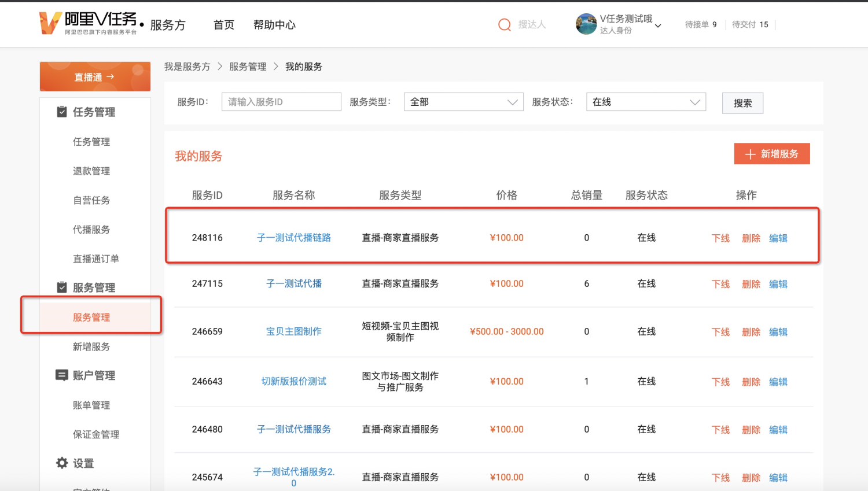This screenshot has height=491, width=868.
Task: Select 代播服务 in sidebar
Action: [91, 230]
